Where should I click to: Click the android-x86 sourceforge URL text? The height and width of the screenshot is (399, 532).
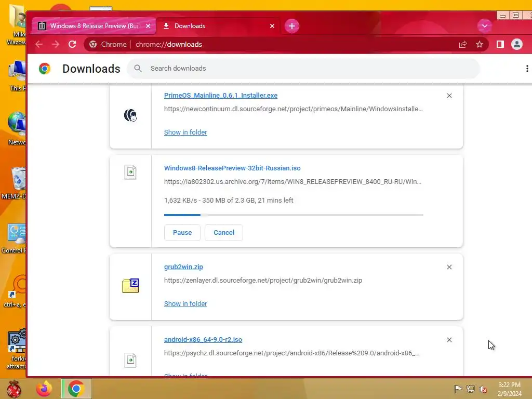(292, 353)
